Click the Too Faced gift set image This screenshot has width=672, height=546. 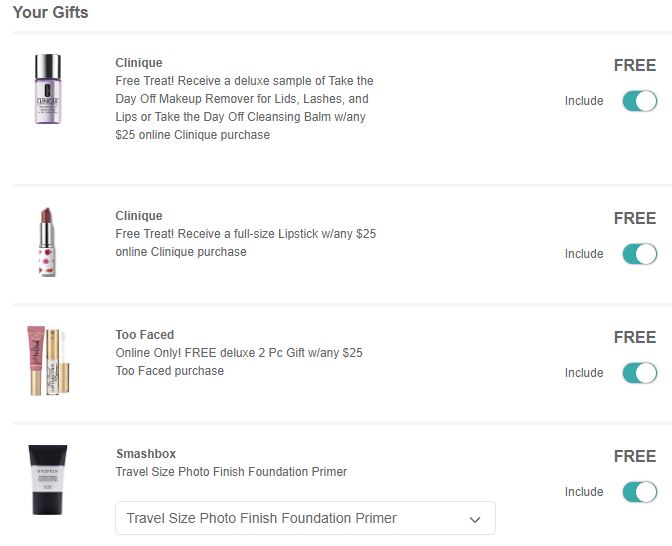point(48,361)
